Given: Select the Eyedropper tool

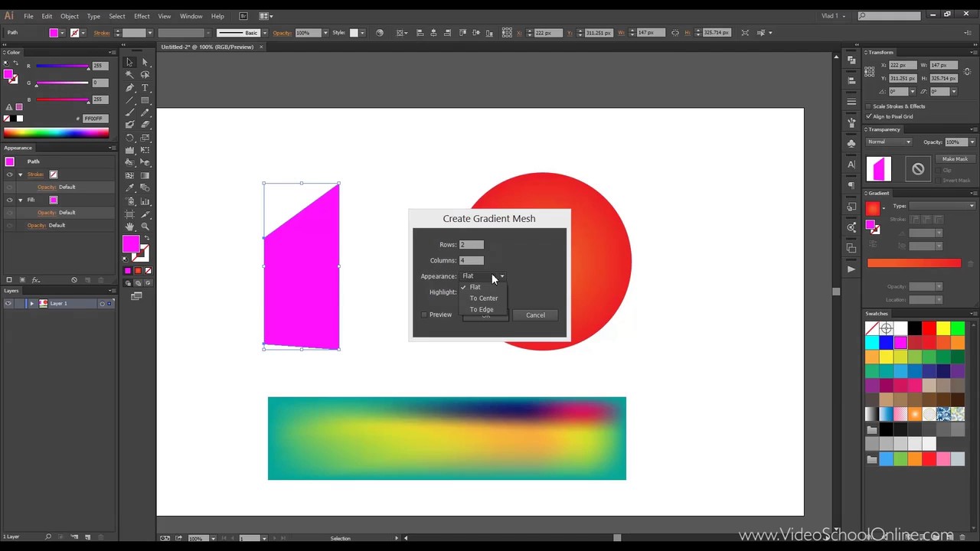Looking at the screenshot, I should (x=129, y=188).
